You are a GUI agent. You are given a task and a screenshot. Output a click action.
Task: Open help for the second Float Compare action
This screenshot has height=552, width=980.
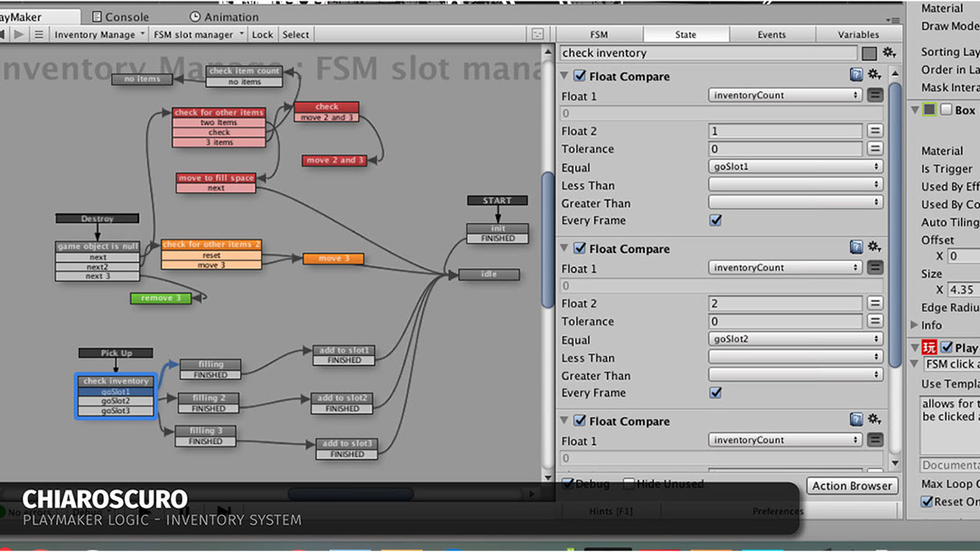click(x=856, y=248)
